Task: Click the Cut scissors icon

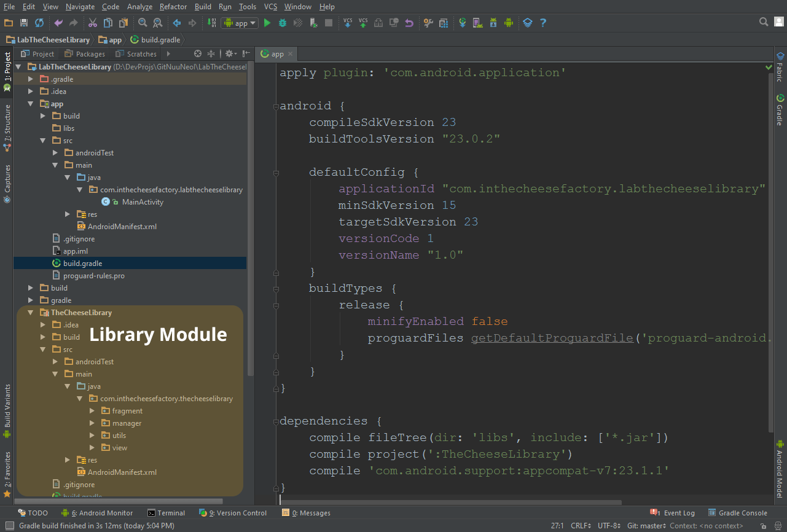Action: (x=93, y=23)
